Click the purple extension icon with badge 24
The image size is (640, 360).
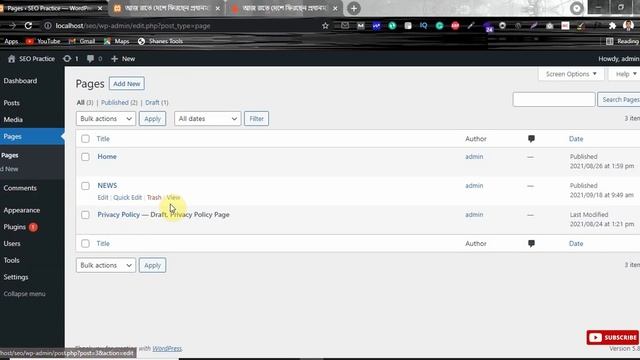488,27
